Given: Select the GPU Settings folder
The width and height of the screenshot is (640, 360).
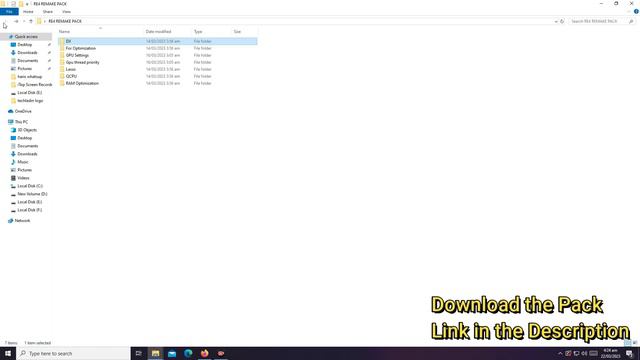Looking at the screenshot, I should pyautogui.click(x=158, y=55).
